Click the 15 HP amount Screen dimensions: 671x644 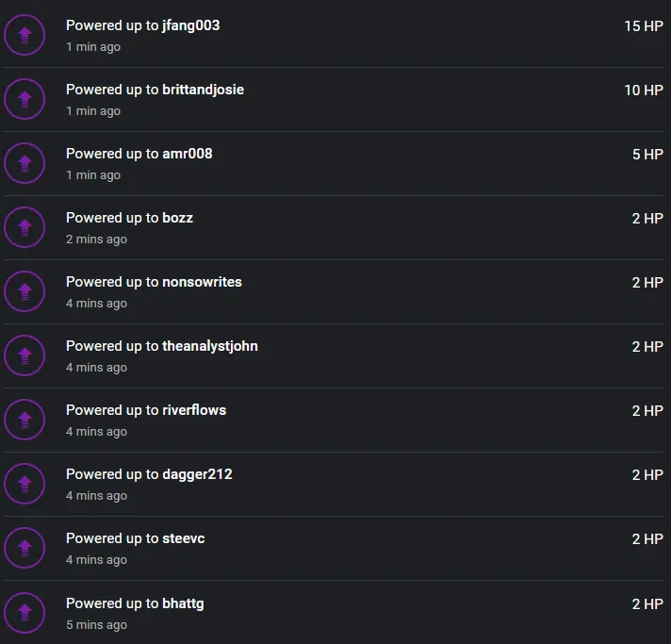[x=644, y=26]
